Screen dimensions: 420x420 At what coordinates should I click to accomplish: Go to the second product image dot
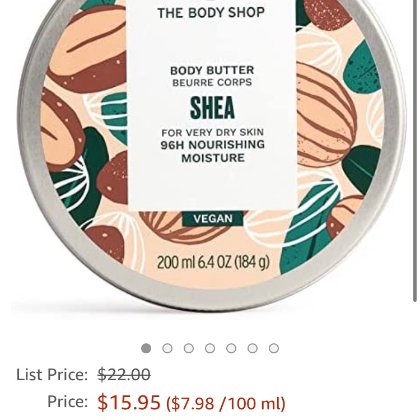click(167, 348)
